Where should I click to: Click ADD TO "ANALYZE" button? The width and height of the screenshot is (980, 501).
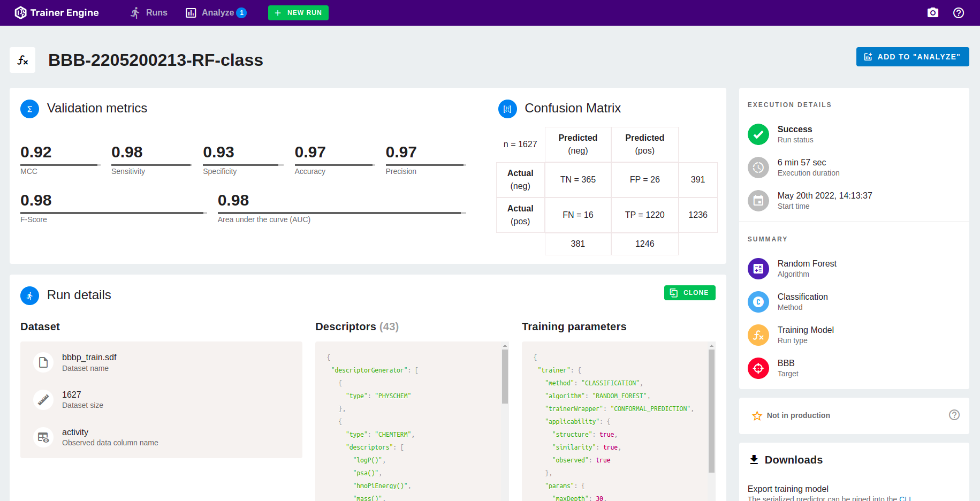click(912, 57)
